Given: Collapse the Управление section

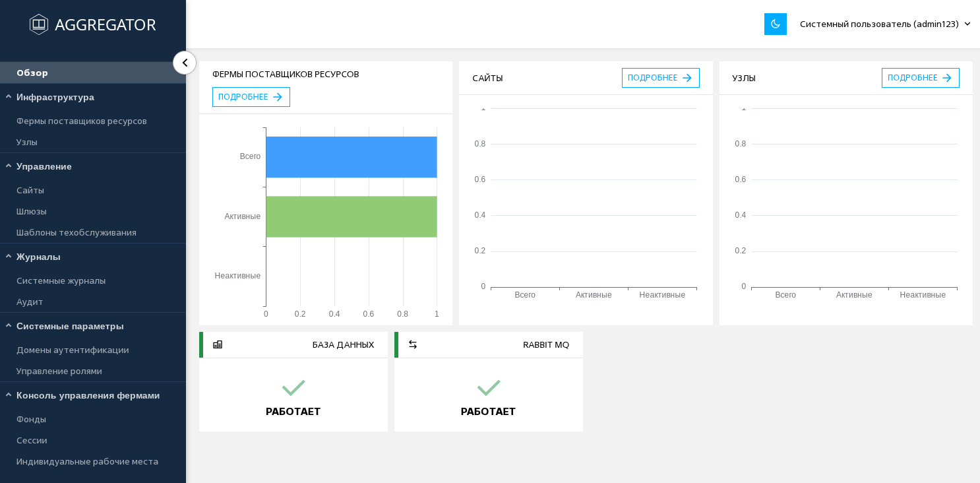Looking at the screenshot, I should point(9,166).
